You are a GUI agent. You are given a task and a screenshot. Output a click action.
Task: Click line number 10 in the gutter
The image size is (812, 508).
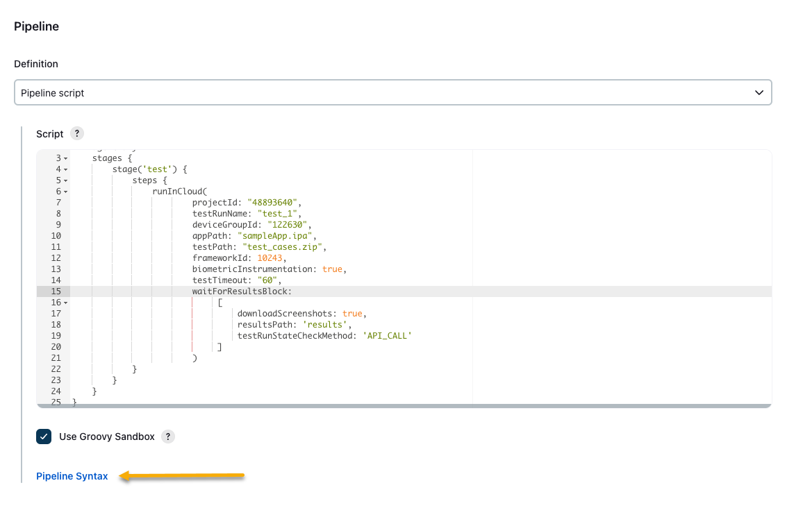[56, 235]
